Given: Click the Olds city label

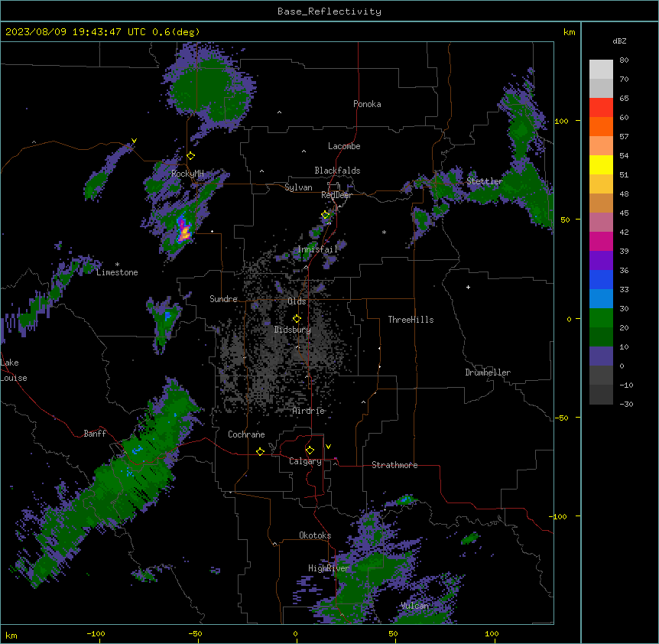Looking at the screenshot, I should [297, 301].
